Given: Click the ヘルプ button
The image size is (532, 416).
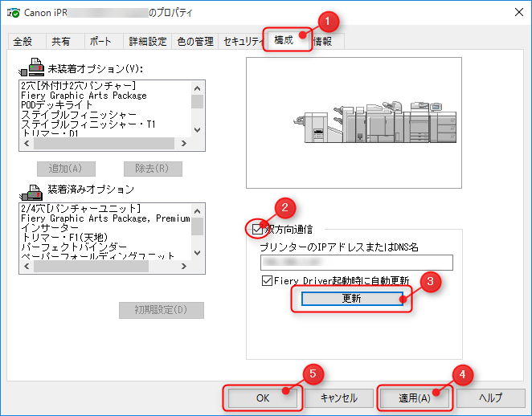Looking at the screenshot, I should click(490, 398).
